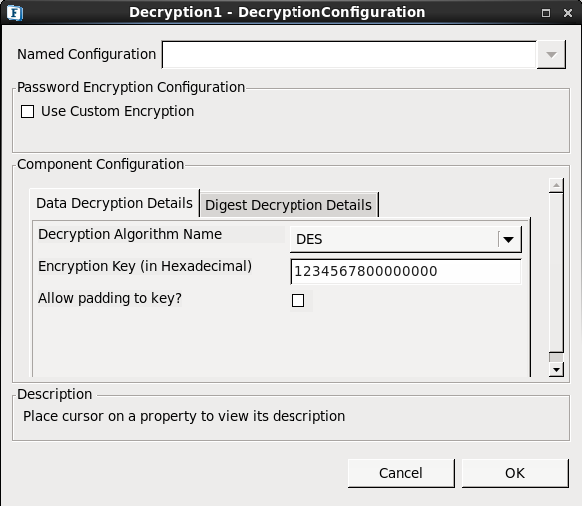The height and width of the screenshot is (506, 582).
Task: Tick the Allow padding to key checkbox
Action: tap(298, 300)
